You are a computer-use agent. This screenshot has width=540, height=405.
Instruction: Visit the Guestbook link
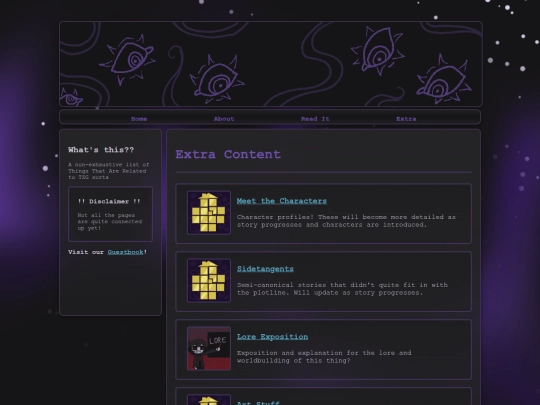[125, 252]
